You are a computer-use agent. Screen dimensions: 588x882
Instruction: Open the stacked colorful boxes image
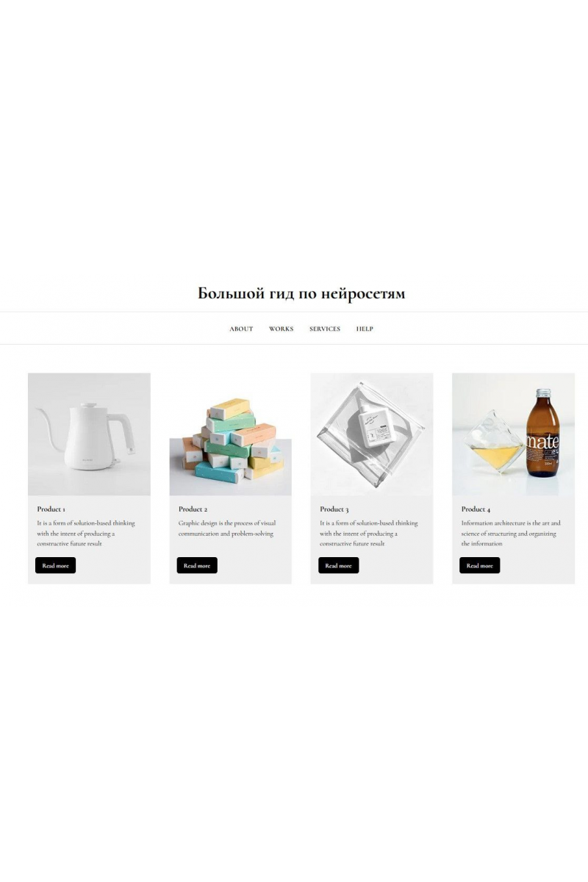coord(230,434)
